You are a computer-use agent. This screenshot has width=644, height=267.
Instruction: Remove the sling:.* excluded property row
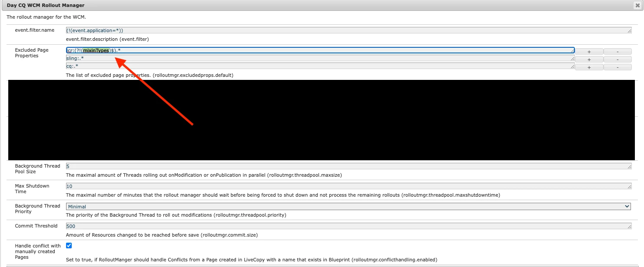pos(617,59)
